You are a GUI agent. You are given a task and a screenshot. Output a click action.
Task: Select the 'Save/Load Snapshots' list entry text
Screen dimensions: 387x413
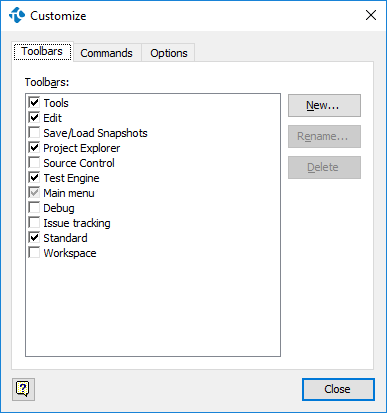tap(95, 133)
